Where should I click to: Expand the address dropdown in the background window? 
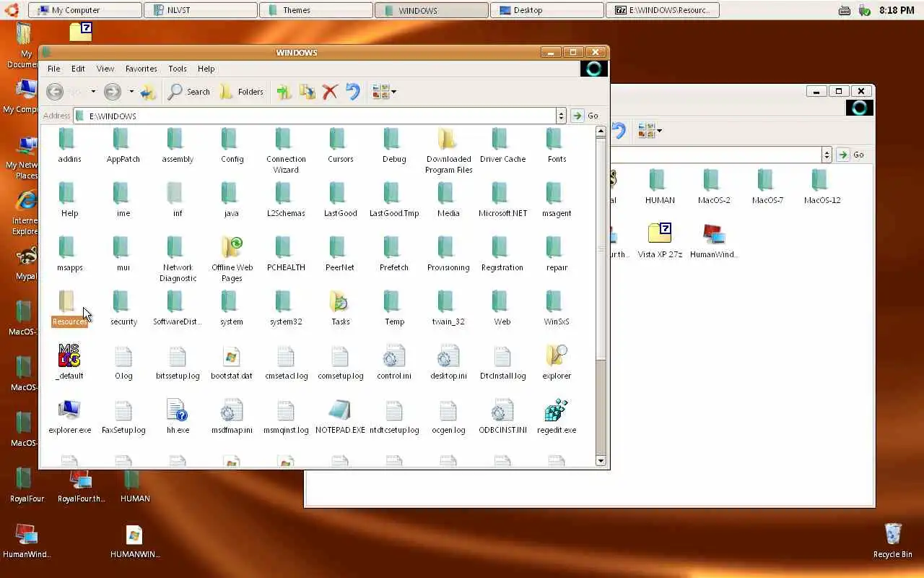827,155
